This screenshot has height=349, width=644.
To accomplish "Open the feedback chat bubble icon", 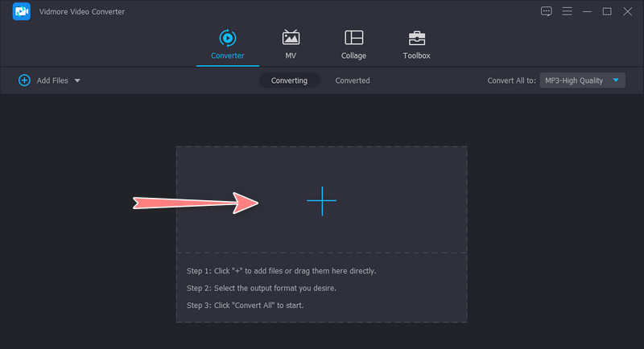I will (547, 11).
